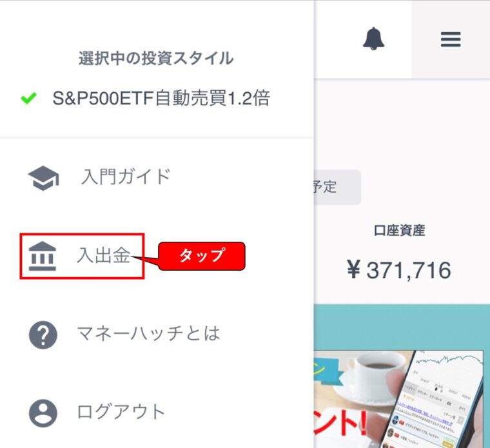Click the question mark circle icon
The width and height of the screenshot is (490, 448).
pyautogui.click(x=43, y=335)
